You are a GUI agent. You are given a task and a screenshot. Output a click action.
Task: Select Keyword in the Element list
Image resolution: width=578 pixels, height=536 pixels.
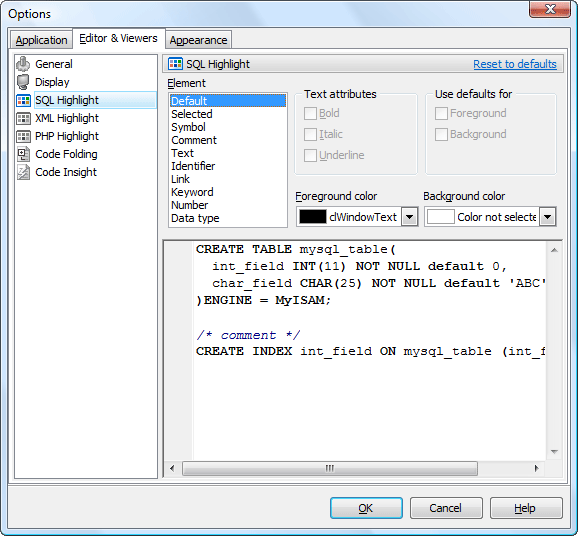[x=192, y=192]
